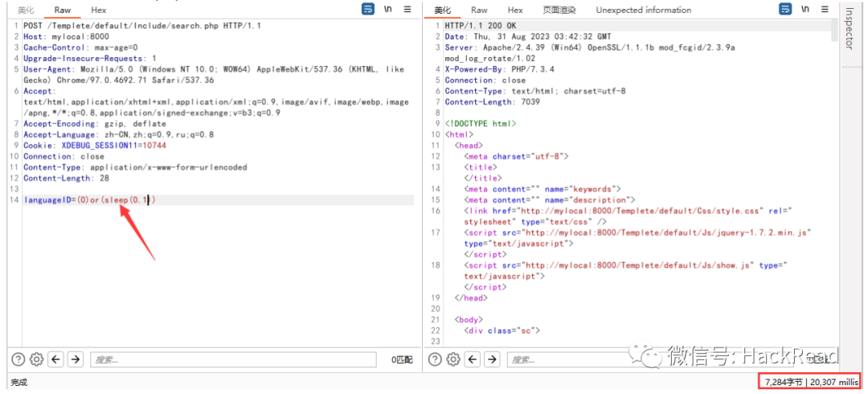Image resolution: width=868 pixels, height=394 pixels.
Task: Focus the request search input field
Action: pyautogui.click(x=233, y=359)
